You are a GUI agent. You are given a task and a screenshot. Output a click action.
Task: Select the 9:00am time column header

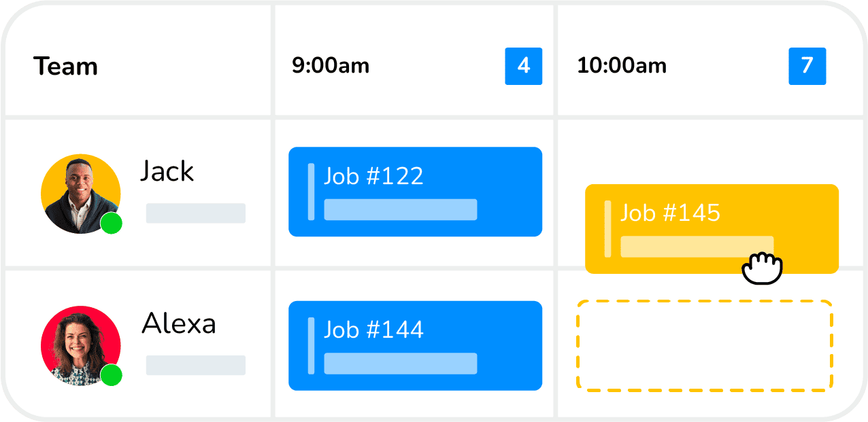(x=329, y=67)
